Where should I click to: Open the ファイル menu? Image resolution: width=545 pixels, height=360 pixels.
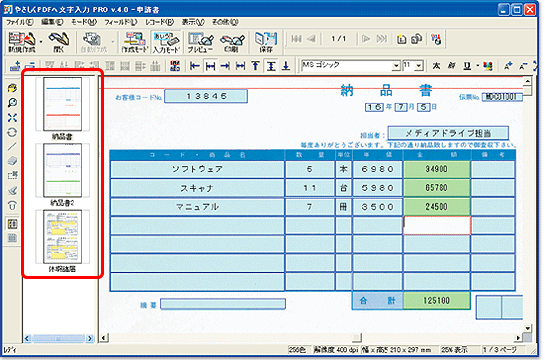point(19,22)
